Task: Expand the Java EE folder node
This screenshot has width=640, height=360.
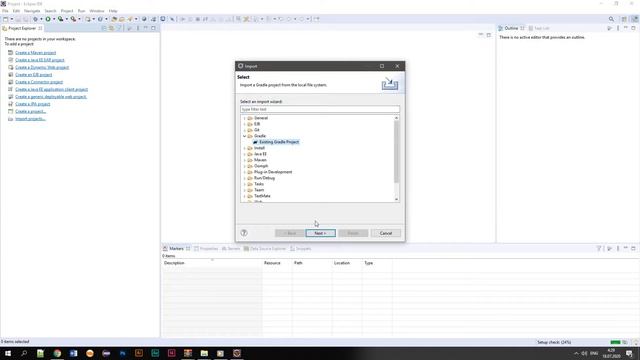Action: [244, 154]
